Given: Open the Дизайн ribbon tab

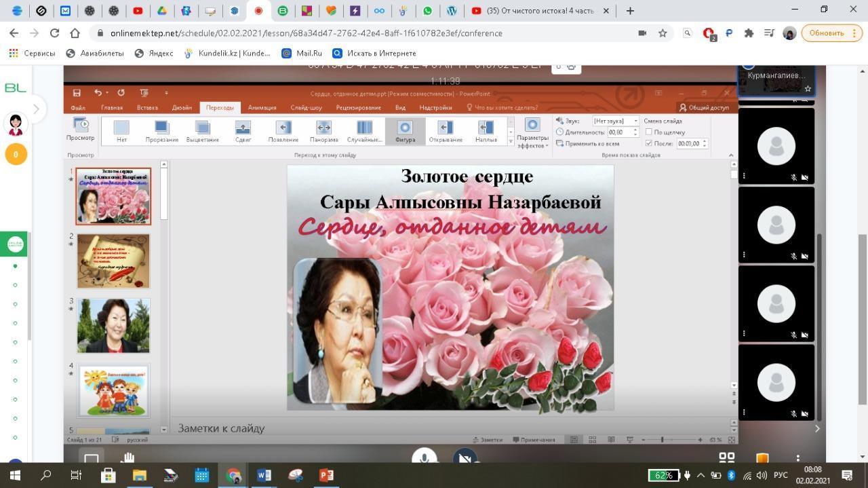Looking at the screenshot, I should coord(181,107).
